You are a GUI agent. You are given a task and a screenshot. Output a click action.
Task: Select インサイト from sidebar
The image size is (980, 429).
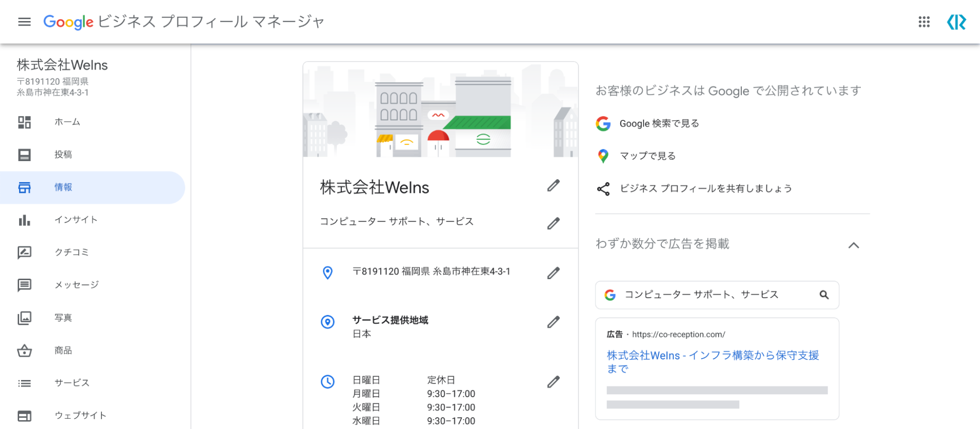coord(76,220)
